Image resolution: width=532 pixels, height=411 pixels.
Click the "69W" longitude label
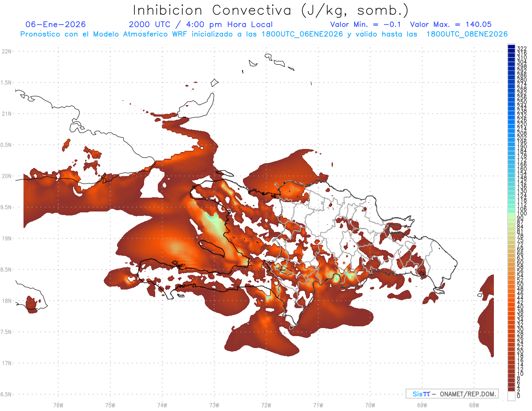(x=422, y=405)
